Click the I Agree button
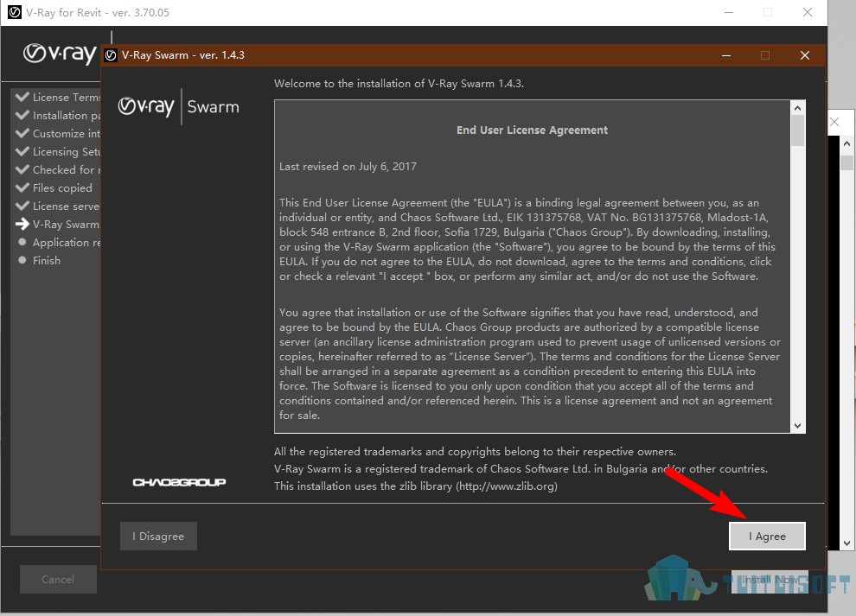The height and width of the screenshot is (616, 856). [x=767, y=537]
